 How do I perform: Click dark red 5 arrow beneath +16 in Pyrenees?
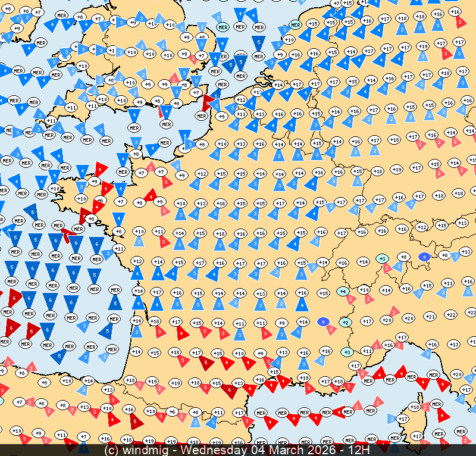click(135, 422)
